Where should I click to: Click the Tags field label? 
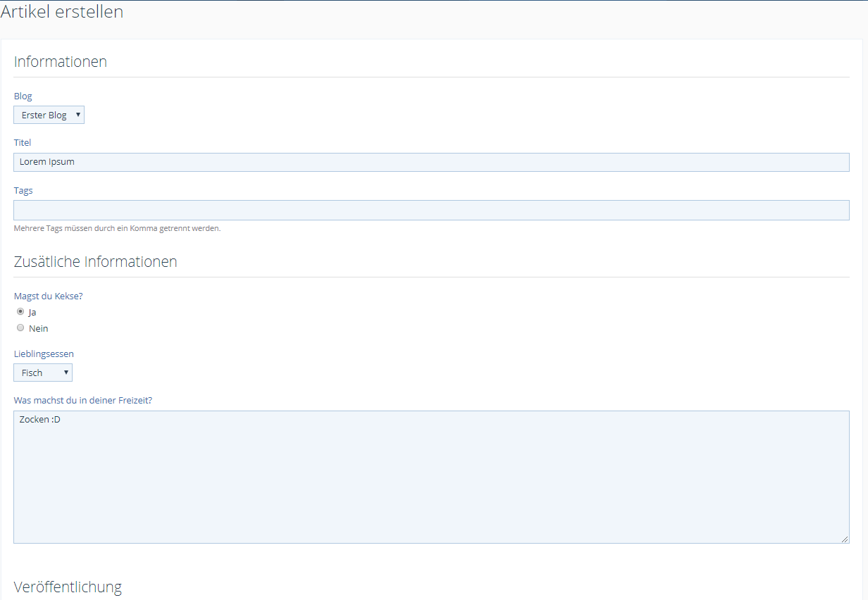tap(23, 191)
